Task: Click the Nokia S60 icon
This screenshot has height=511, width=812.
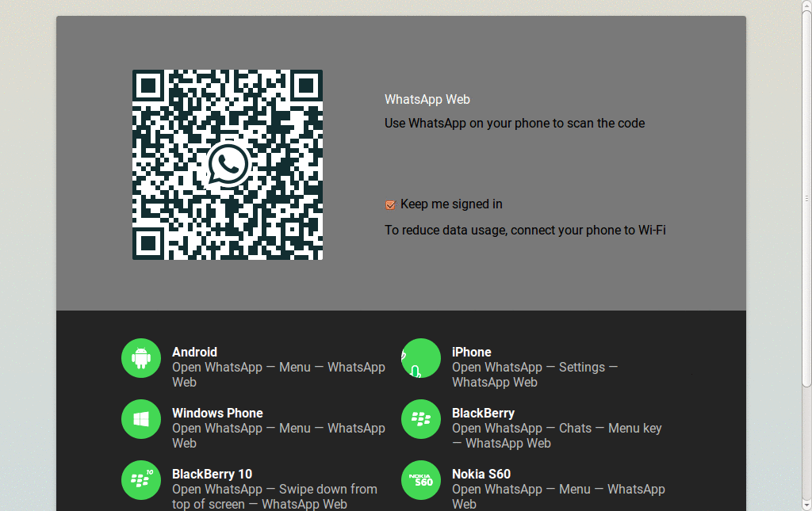Action: tap(420, 479)
